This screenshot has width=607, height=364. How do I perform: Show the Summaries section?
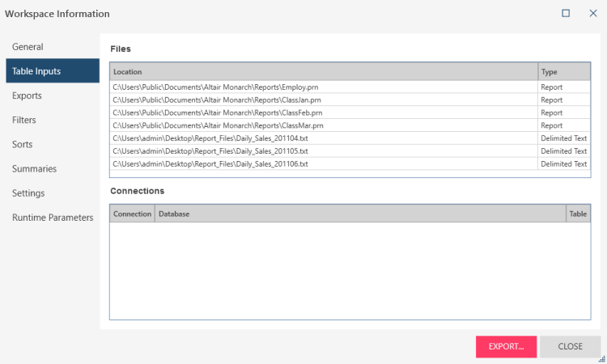34,168
